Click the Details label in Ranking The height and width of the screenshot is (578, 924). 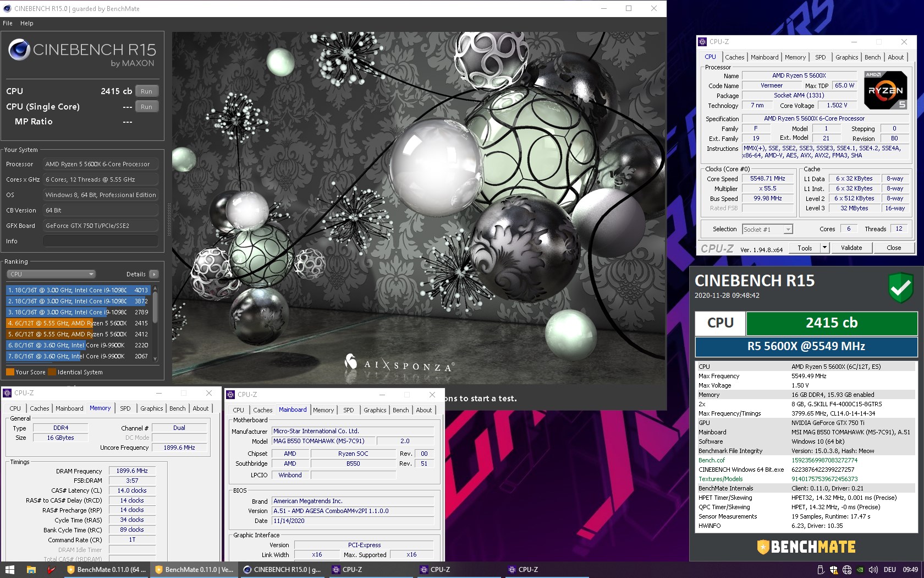point(136,274)
